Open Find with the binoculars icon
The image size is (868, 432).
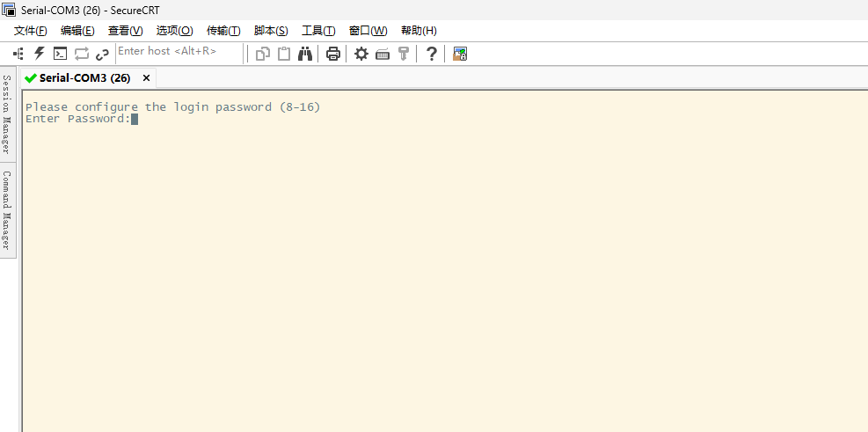(x=305, y=54)
